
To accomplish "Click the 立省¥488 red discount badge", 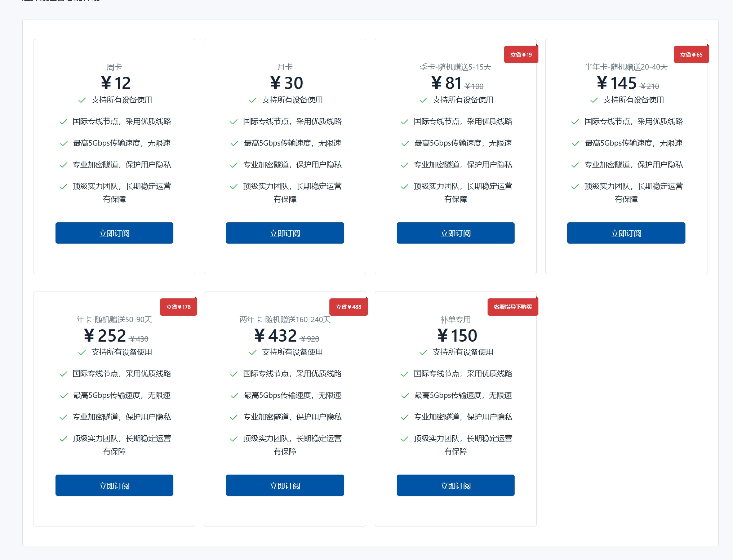I will 348,307.
